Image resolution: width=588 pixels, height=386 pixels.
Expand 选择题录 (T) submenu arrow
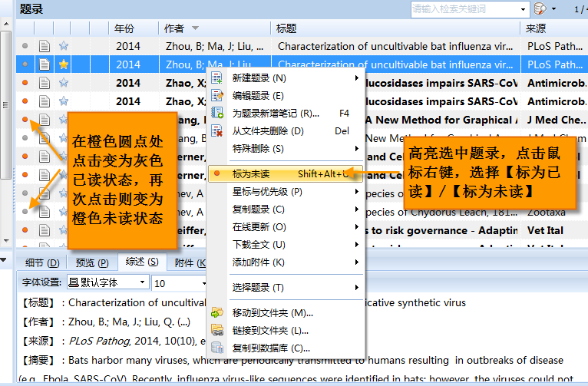tap(357, 288)
